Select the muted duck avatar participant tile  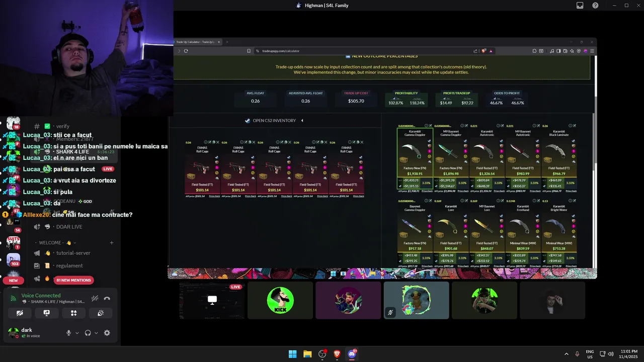pos(416,300)
